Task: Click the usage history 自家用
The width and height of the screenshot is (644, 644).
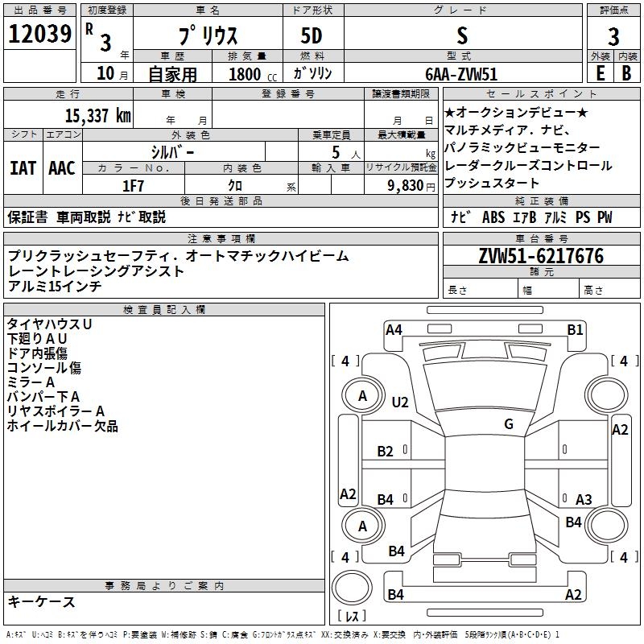Action: tap(173, 74)
